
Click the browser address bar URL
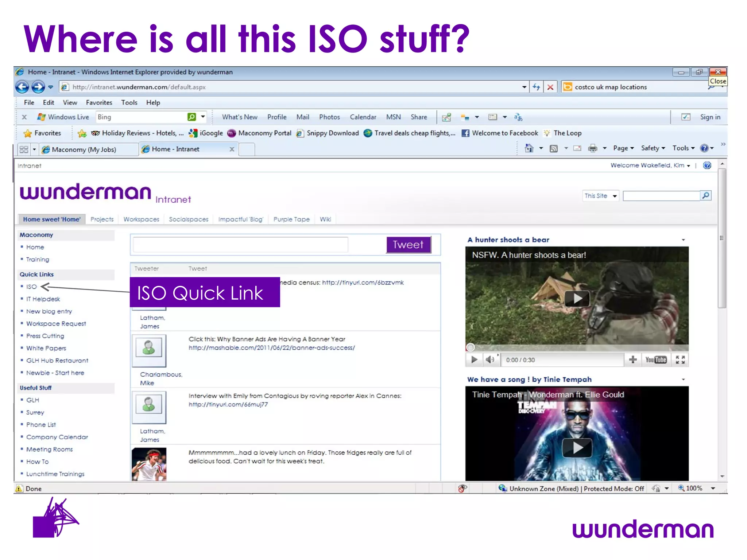click(139, 87)
